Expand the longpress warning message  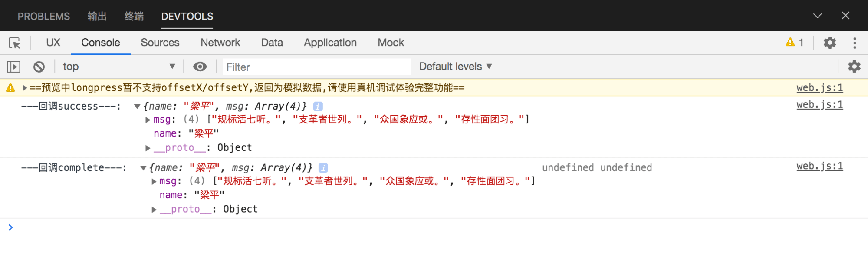[25, 88]
